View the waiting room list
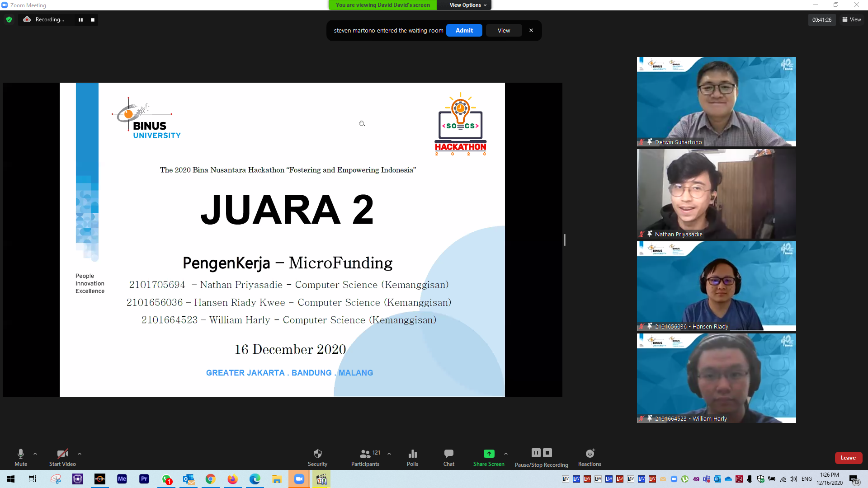This screenshot has width=868, height=488. (x=504, y=30)
